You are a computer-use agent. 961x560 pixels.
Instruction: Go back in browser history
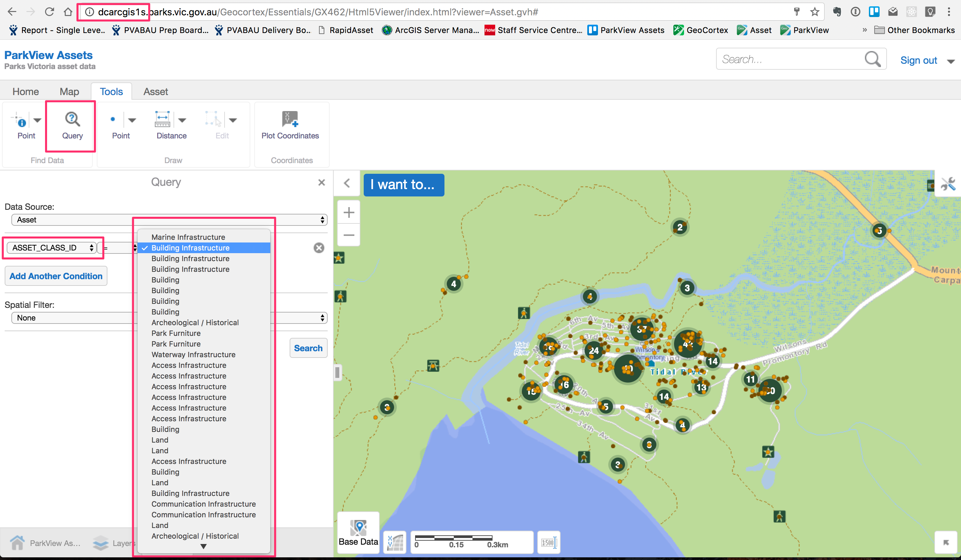coord(12,12)
